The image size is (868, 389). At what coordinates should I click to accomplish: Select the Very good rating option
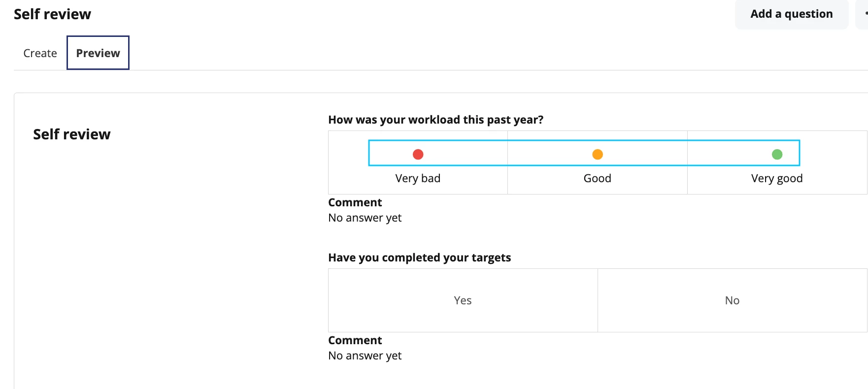[x=777, y=162]
